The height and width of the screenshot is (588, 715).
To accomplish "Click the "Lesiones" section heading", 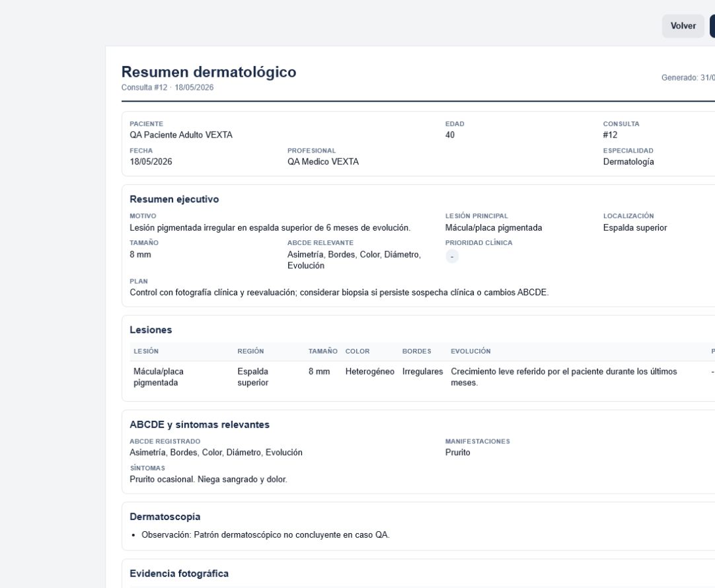I will [151, 330].
